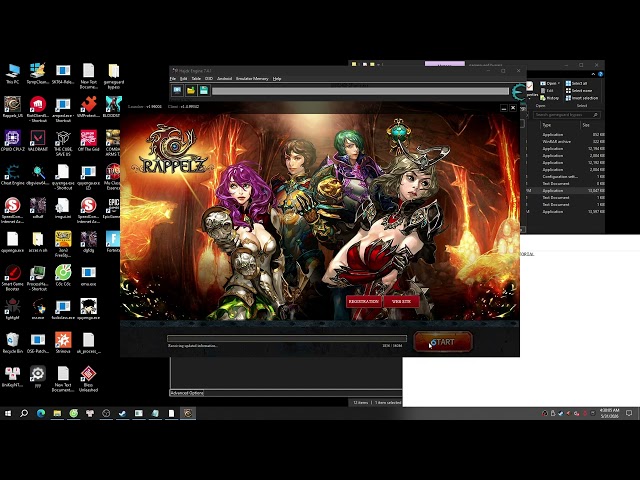
Task: Click the START button in Rappelz launcher
Action: 443,342
